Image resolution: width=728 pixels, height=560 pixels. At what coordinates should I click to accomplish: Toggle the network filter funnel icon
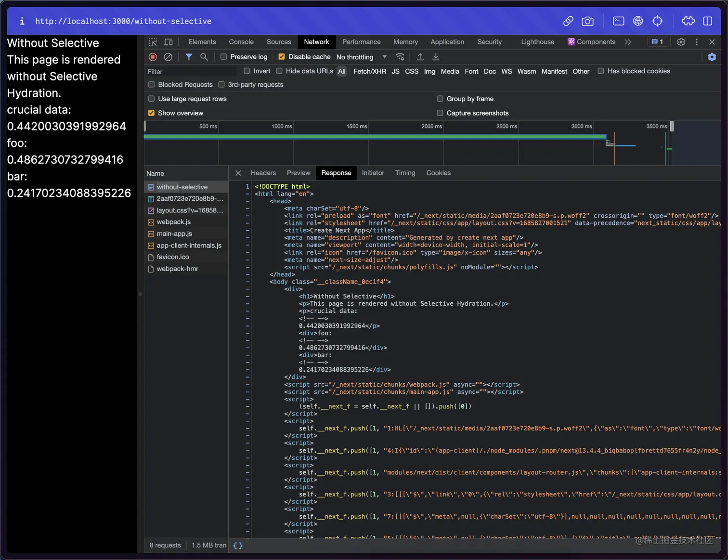click(189, 57)
